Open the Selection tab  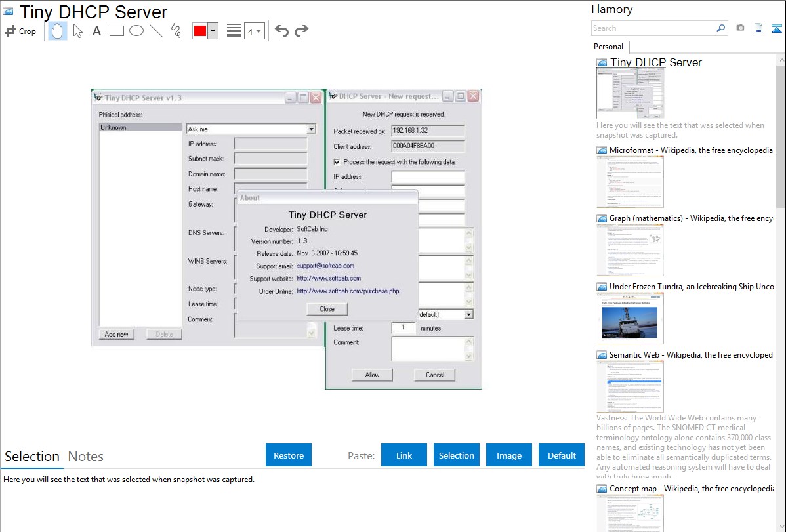(x=32, y=457)
